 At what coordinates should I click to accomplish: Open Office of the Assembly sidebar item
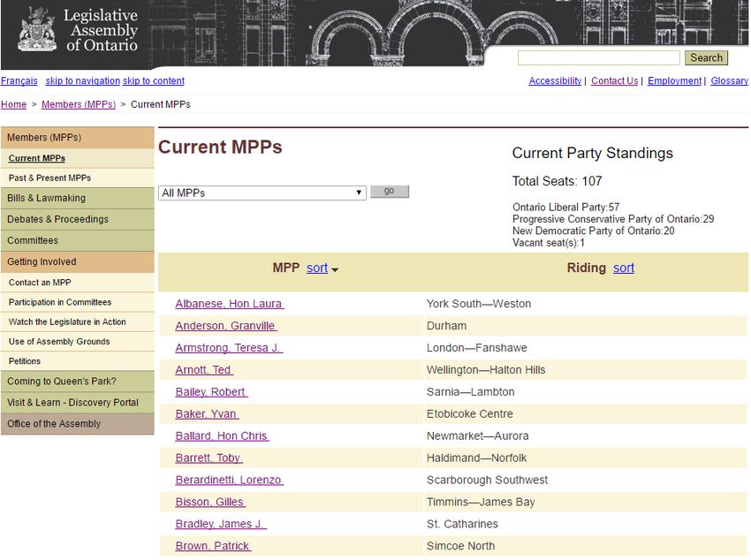tap(78, 424)
